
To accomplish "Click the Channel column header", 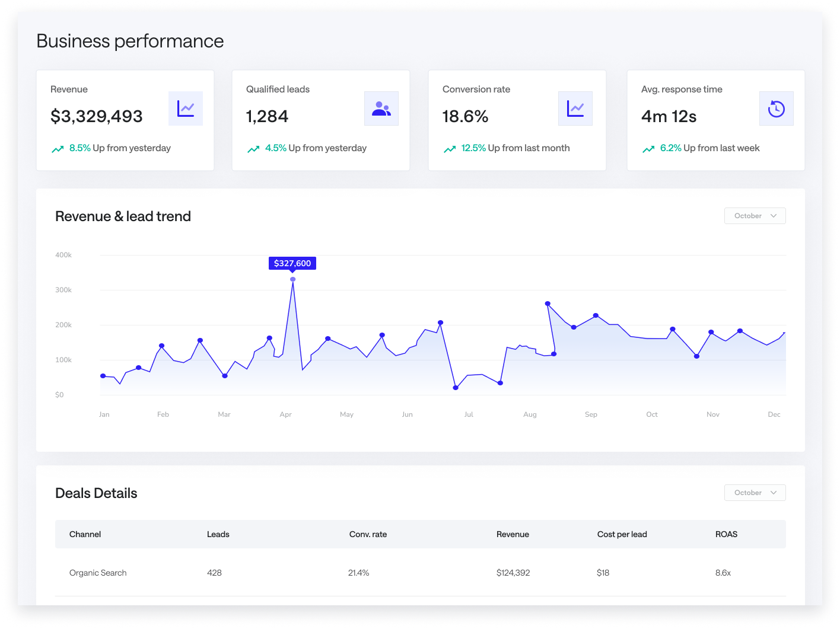I will tap(85, 534).
